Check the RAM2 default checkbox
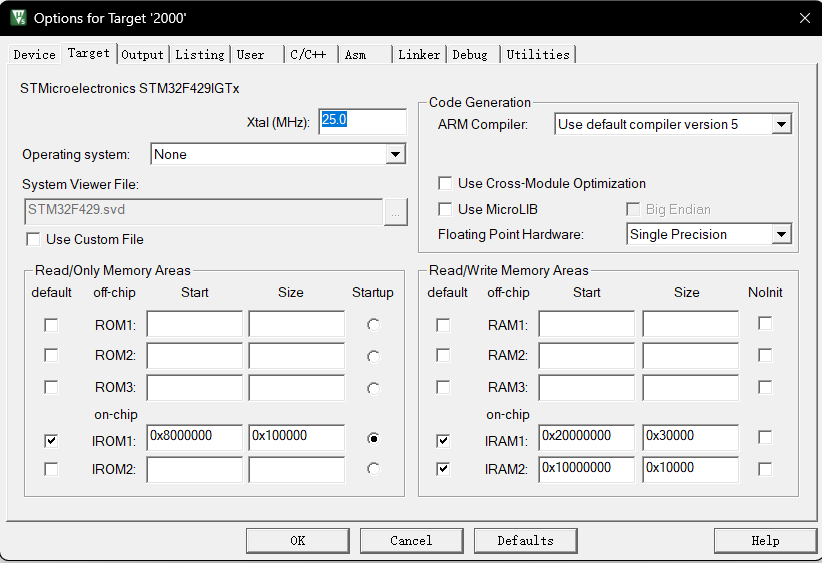This screenshot has width=822, height=563. pyautogui.click(x=443, y=355)
